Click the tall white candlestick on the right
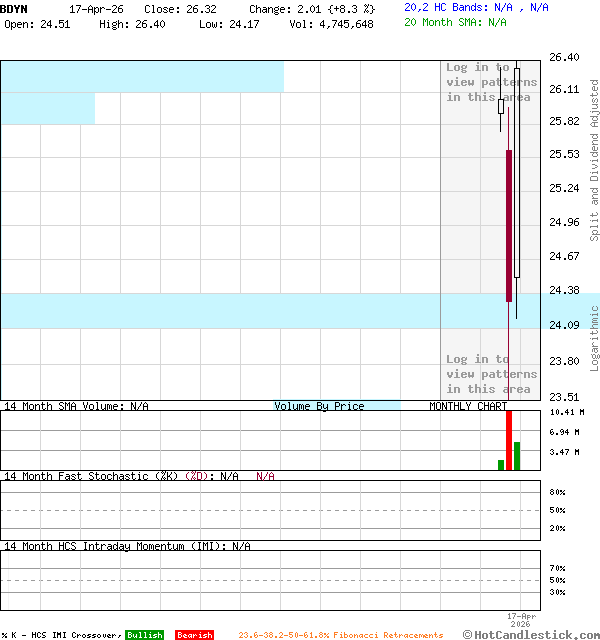 [x=517, y=170]
